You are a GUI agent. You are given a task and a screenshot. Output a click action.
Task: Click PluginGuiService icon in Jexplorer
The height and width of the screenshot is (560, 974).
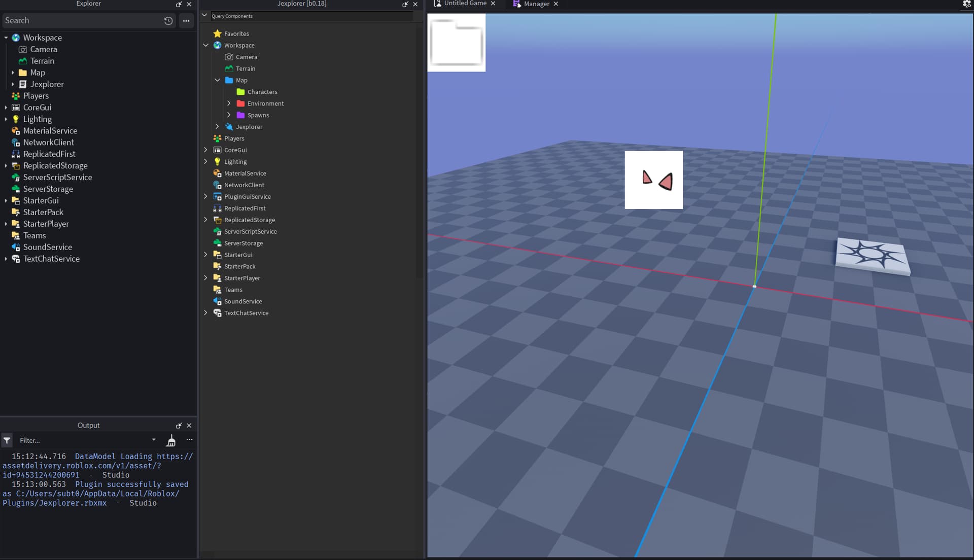pos(217,197)
